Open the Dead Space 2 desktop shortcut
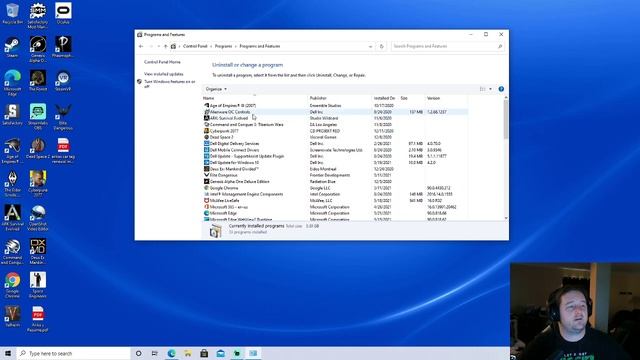Image resolution: width=640 pixels, height=360 pixels. [x=38, y=149]
